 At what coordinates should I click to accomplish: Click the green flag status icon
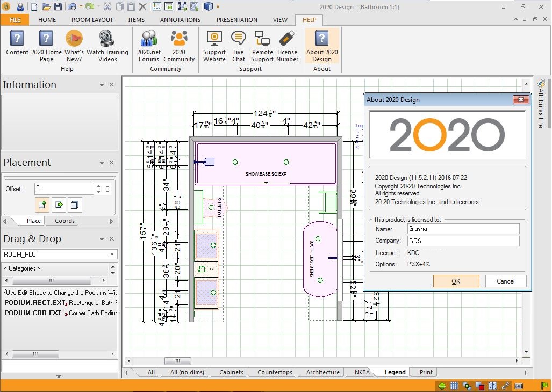click(544, 386)
